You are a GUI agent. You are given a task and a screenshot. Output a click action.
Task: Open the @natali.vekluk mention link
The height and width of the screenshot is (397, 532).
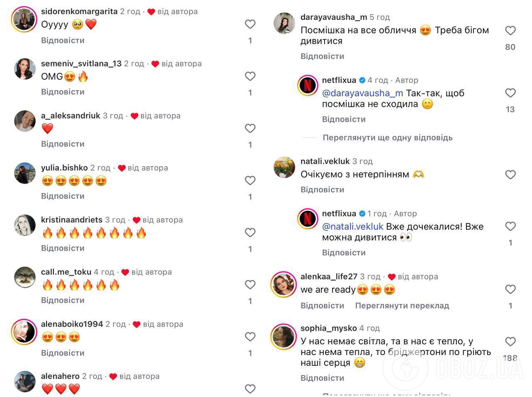[352, 227]
